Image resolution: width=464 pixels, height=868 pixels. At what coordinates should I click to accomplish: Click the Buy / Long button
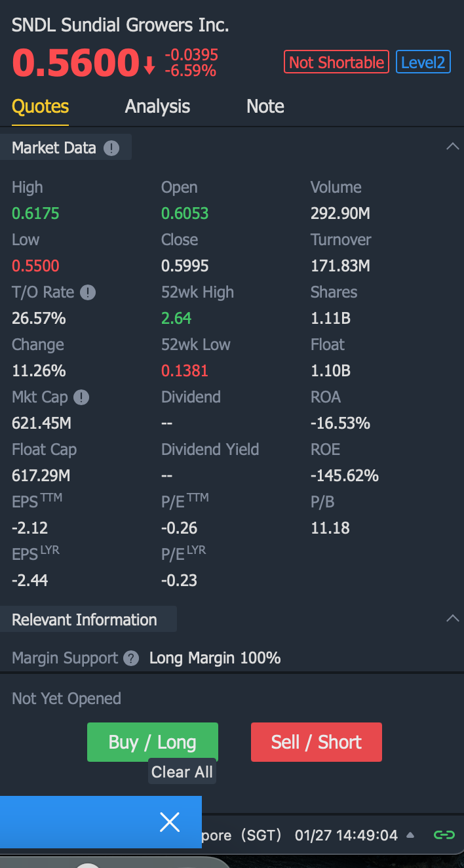click(x=153, y=742)
